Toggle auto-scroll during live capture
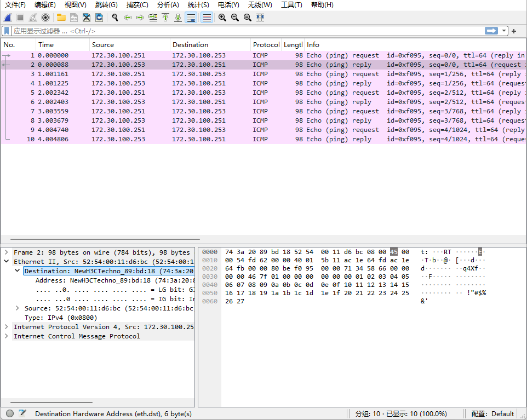The width and height of the screenshot is (527, 420). click(x=191, y=18)
